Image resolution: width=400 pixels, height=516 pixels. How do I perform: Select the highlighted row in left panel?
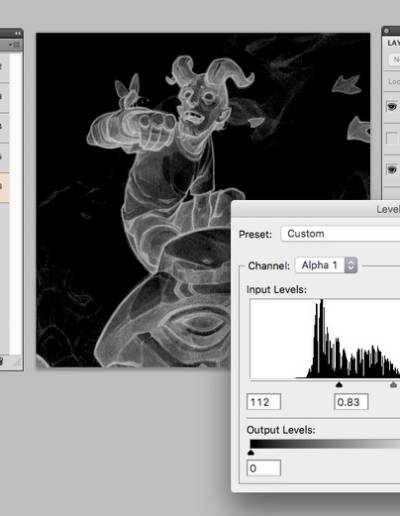tap(4, 187)
